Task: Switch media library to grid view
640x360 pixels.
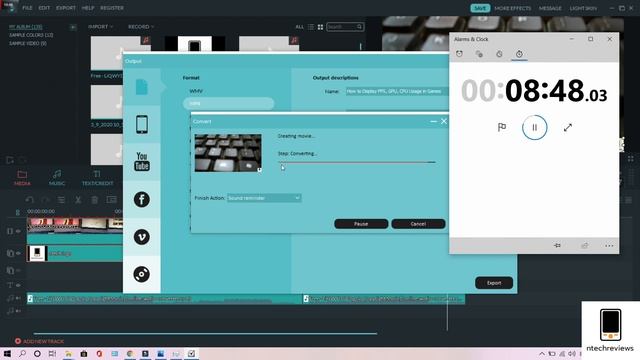Action: pyautogui.click(x=320, y=27)
